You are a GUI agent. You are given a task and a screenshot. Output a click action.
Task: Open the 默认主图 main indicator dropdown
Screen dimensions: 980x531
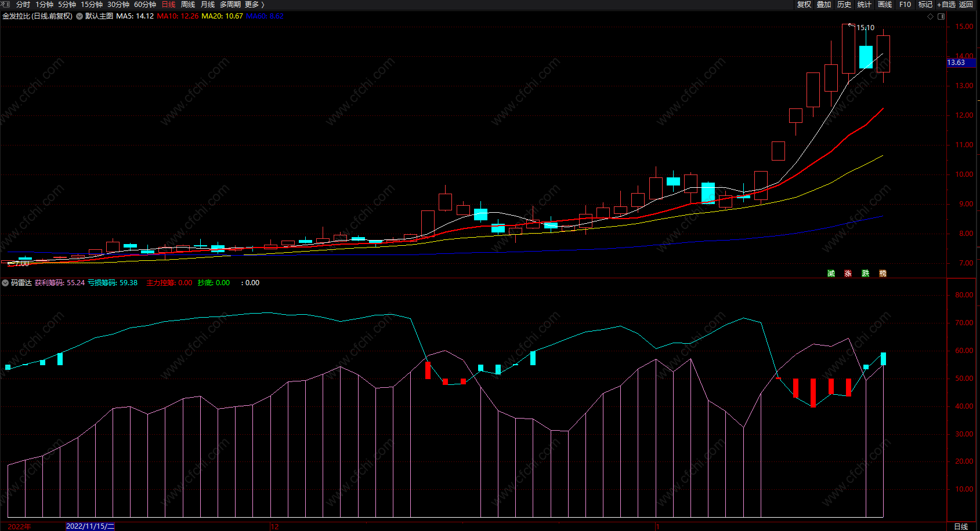(79, 16)
